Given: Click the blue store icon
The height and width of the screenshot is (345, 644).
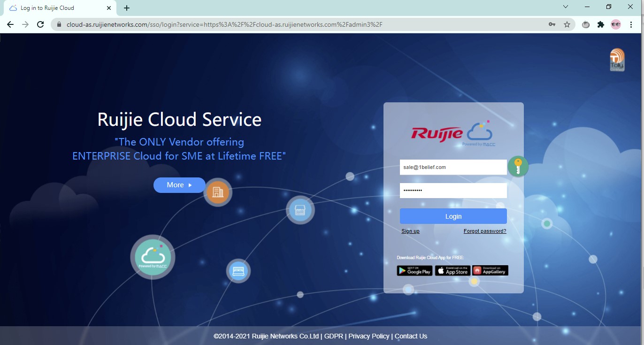Looking at the screenshot, I should (x=300, y=210).
